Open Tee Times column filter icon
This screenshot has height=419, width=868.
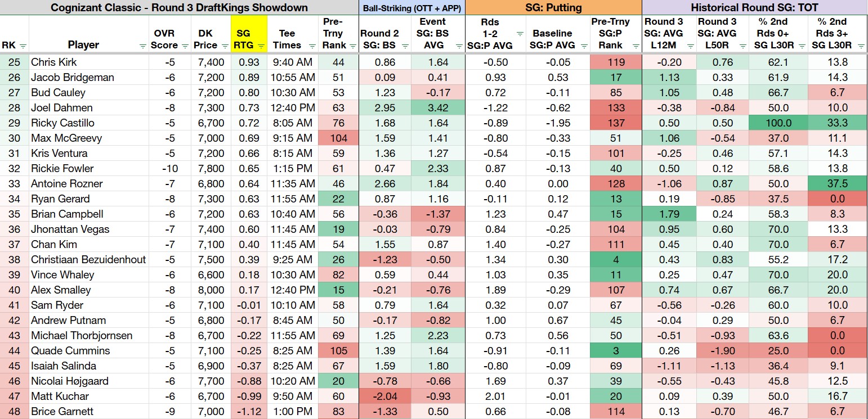312,46
